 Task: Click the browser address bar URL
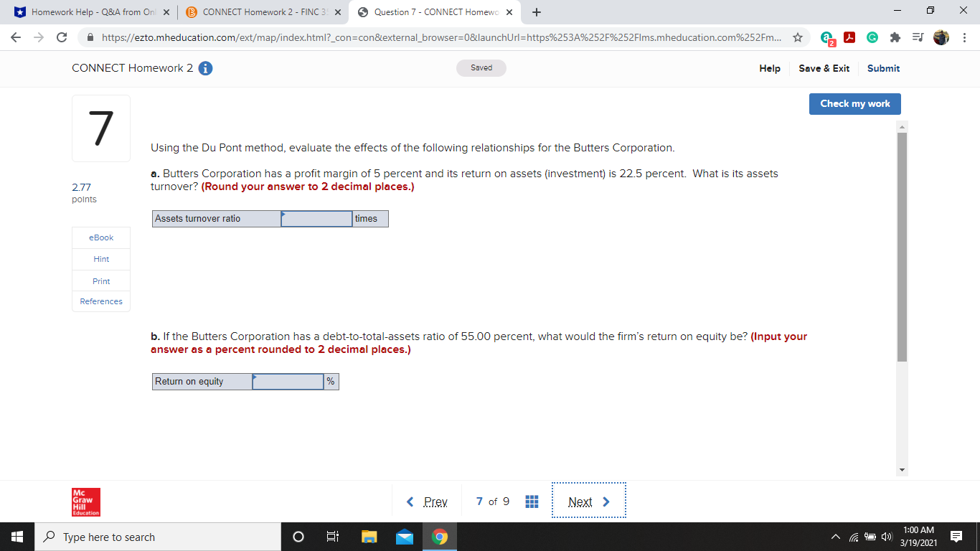(x=440, y=37)
